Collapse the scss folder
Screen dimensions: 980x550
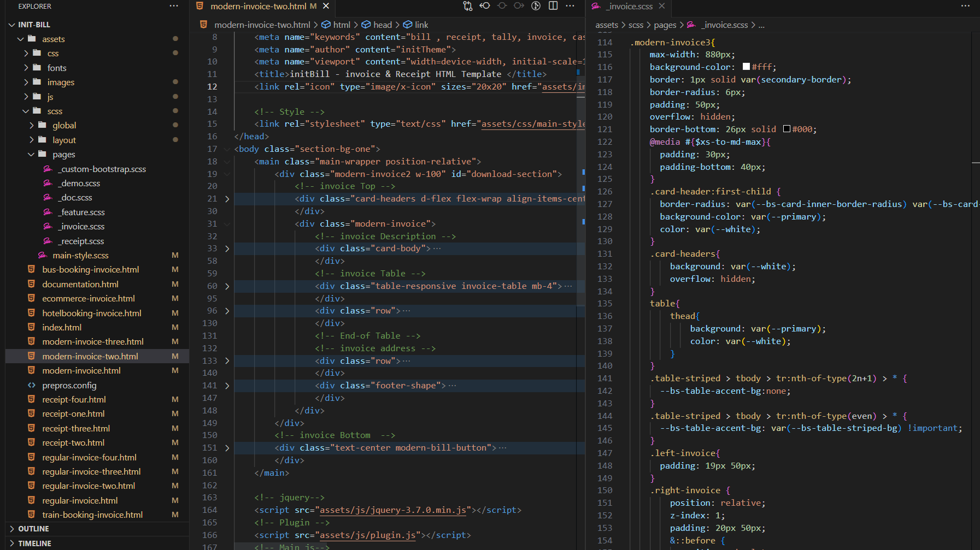(x=26, y=111)
